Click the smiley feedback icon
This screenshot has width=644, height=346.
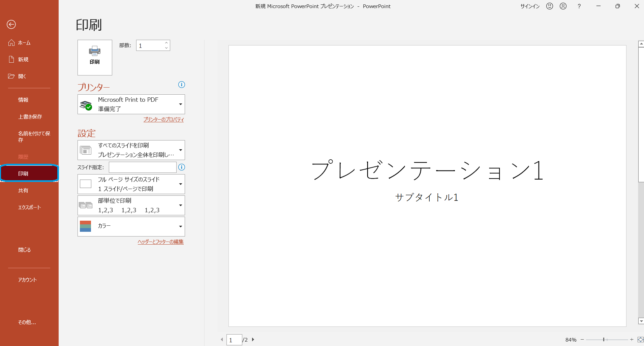coord(550,6)
